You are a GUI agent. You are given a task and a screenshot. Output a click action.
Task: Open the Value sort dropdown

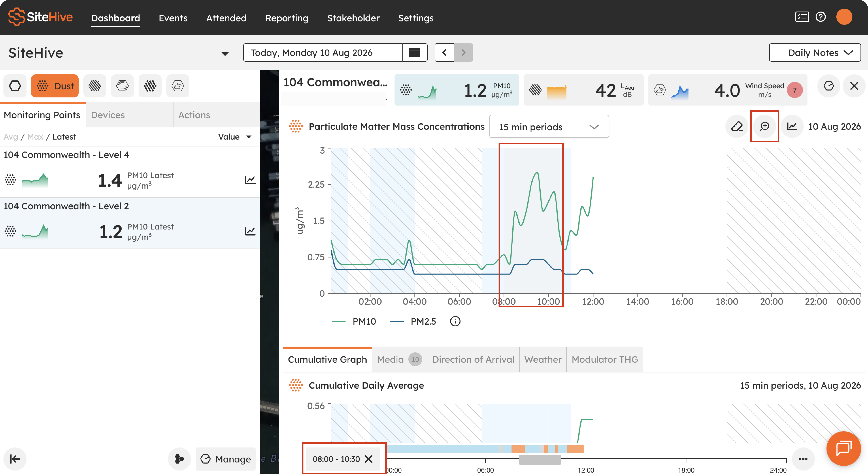coord(235,137)
